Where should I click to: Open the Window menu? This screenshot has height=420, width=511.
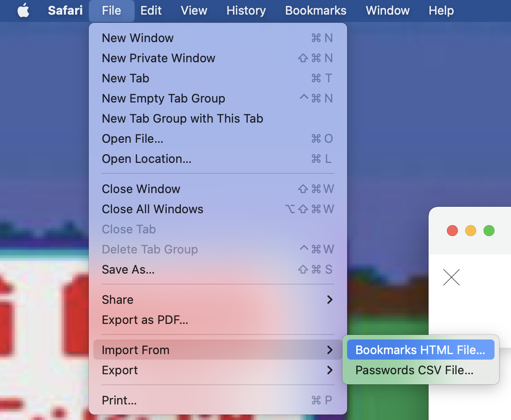click(x=387, y=11)
